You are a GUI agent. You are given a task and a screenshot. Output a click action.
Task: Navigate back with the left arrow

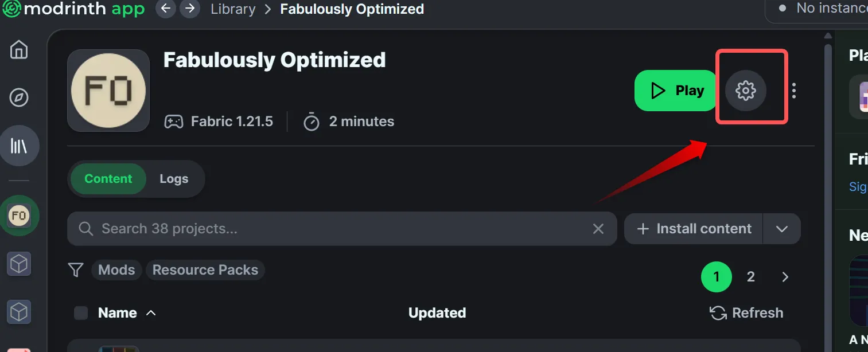pos(166,9)
